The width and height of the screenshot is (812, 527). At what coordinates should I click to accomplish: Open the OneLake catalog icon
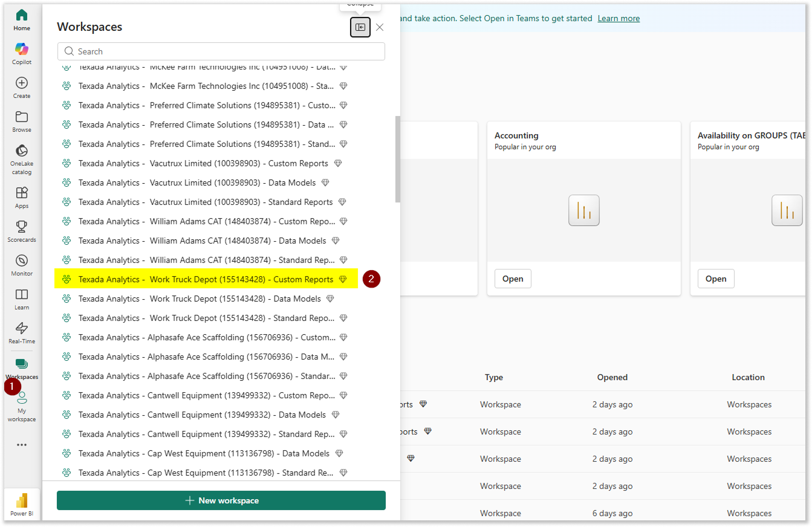22,158
